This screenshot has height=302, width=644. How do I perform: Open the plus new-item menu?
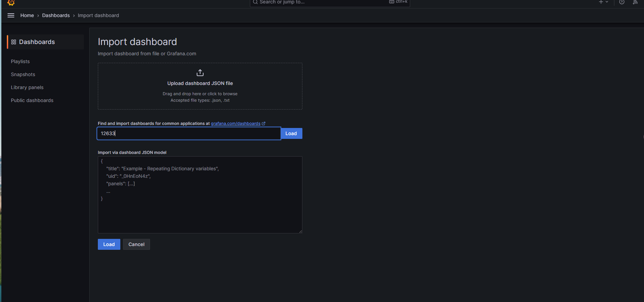point(603,2)
